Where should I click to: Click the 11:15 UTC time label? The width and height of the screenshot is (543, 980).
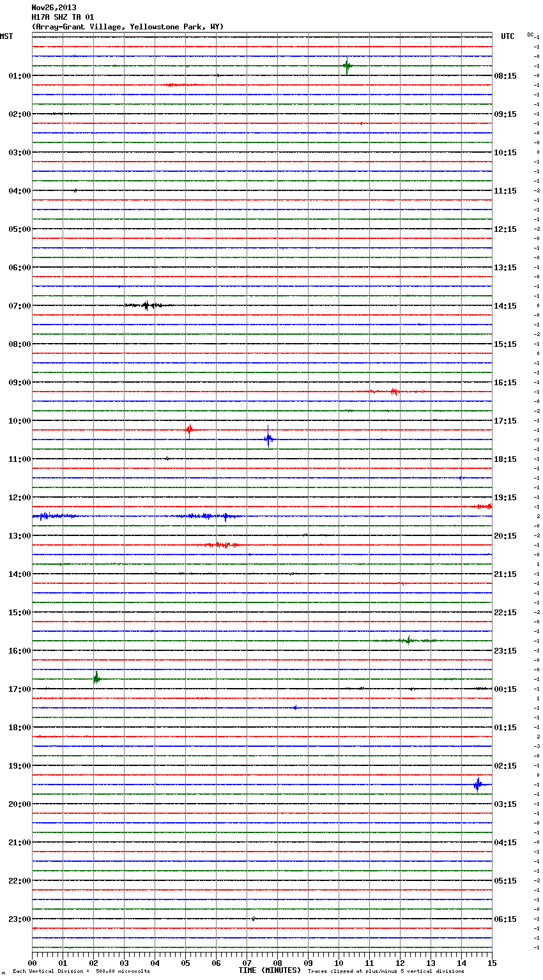(x=505, y=191)
